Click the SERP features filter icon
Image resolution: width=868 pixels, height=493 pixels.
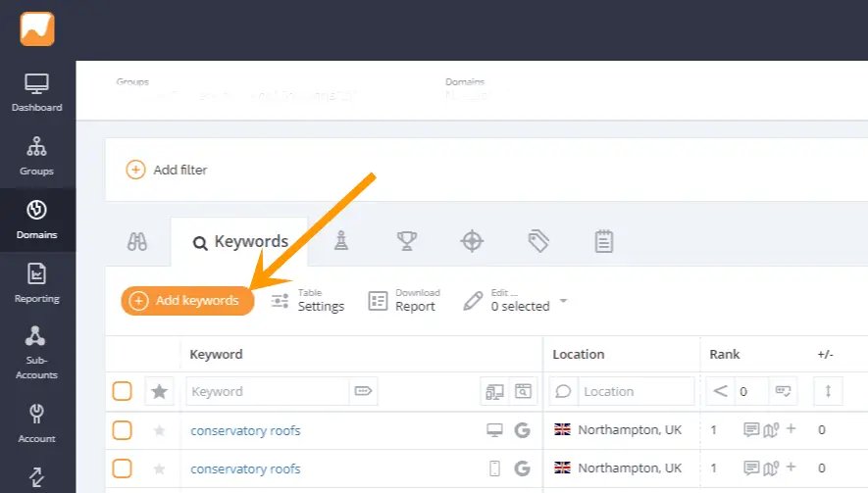click(x=783, y=391)
